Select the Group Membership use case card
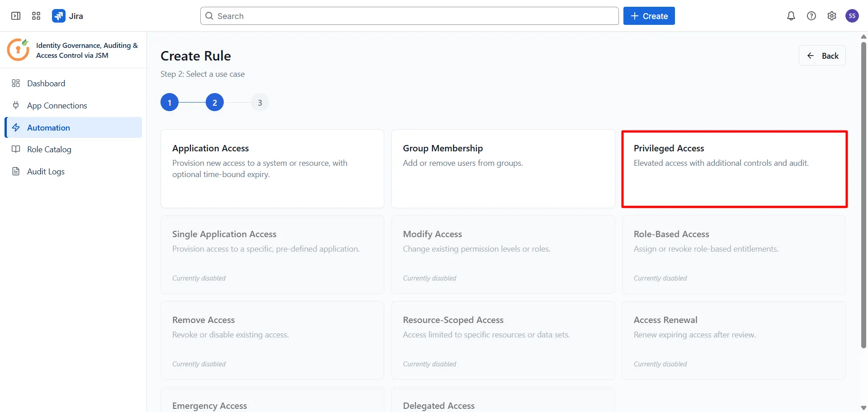The image size is (868, 412). click(503, 169)
